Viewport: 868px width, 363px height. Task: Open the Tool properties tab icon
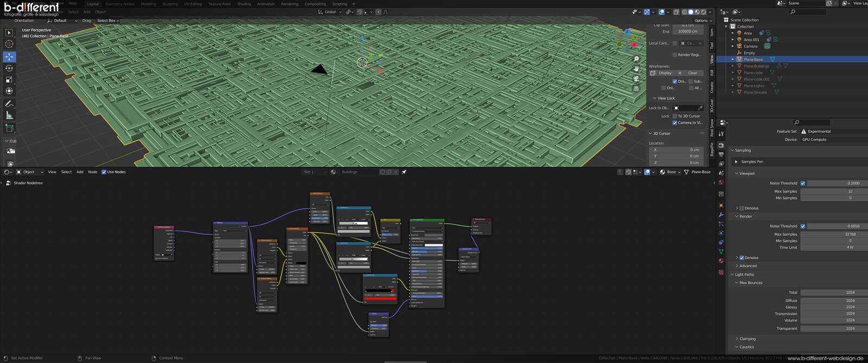(721, 133)
